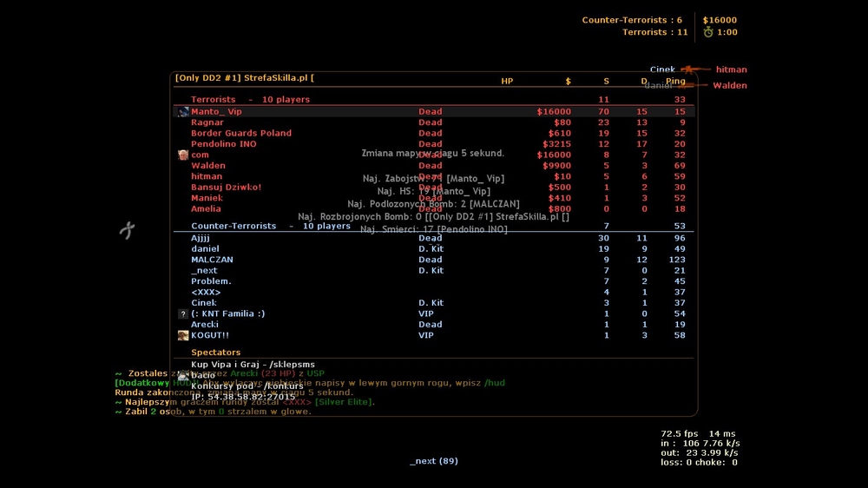Click the weapon icon in Cinek kill feed
This screenshot has width=868, height=488.
coord(694,69)
